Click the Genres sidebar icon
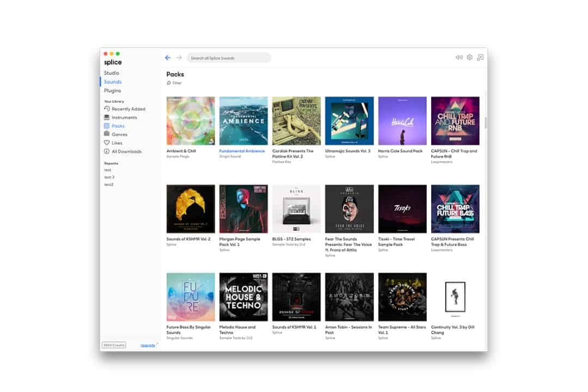Screen dimensions: 588x392 107,134
